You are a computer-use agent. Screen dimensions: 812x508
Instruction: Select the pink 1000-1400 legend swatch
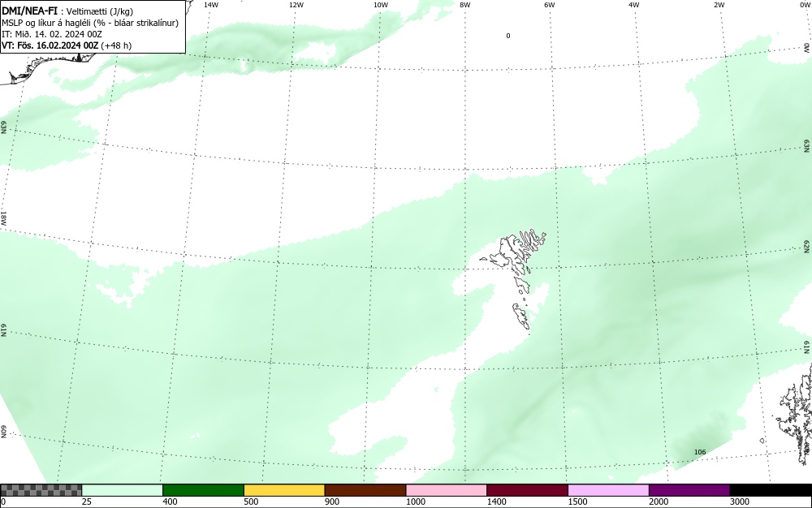point(447,490)
